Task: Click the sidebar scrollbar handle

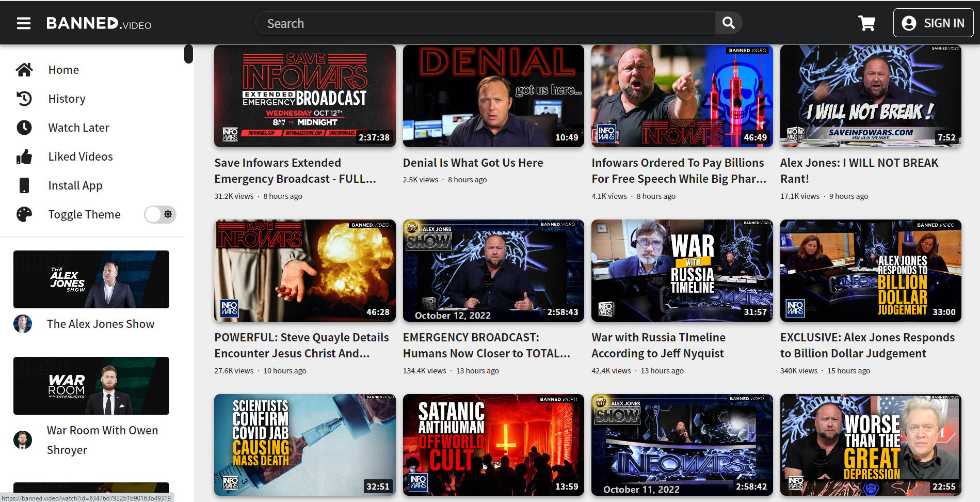Action: click(188, 54)
